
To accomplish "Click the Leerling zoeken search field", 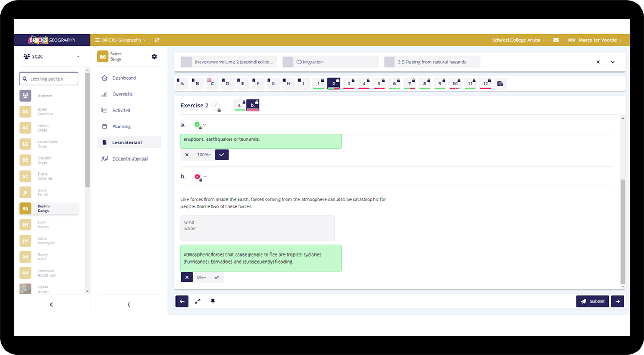I will (x=49, y=79).
